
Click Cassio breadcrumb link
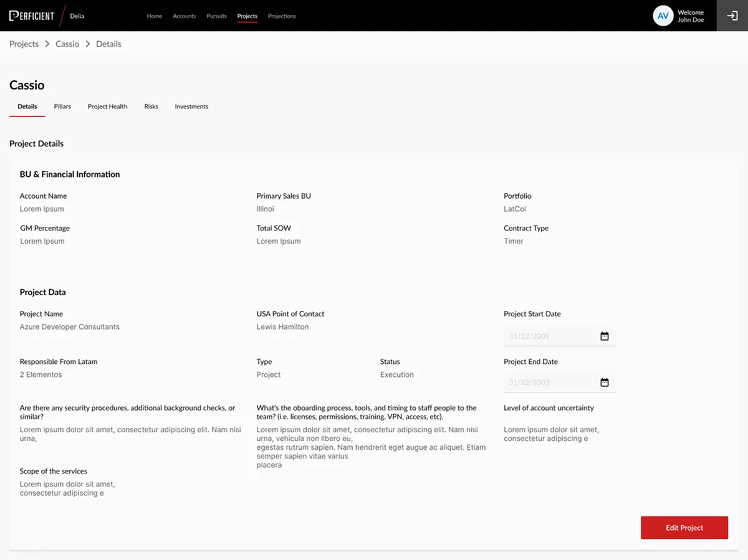point(67,44)
